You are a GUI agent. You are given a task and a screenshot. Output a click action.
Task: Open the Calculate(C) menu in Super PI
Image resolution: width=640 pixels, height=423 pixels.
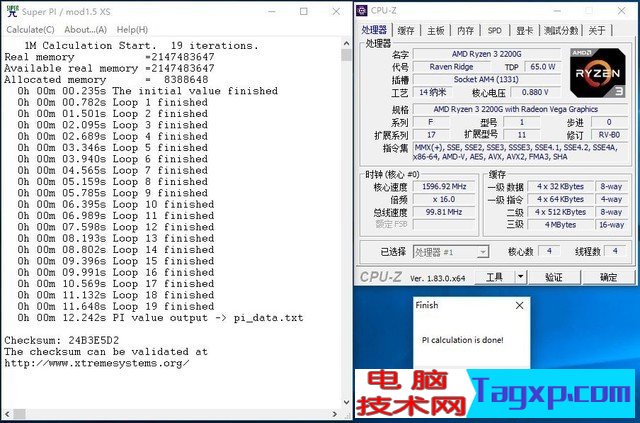tap(30, 29)
